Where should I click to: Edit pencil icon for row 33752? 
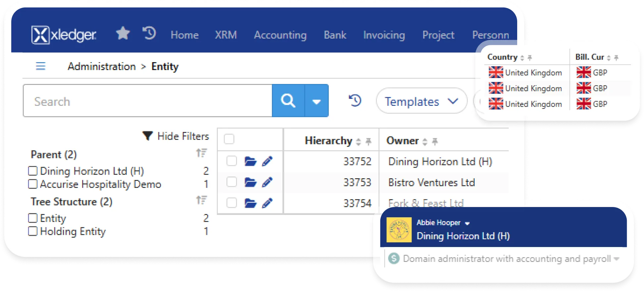pyautogui.click(x=267, y=161)
